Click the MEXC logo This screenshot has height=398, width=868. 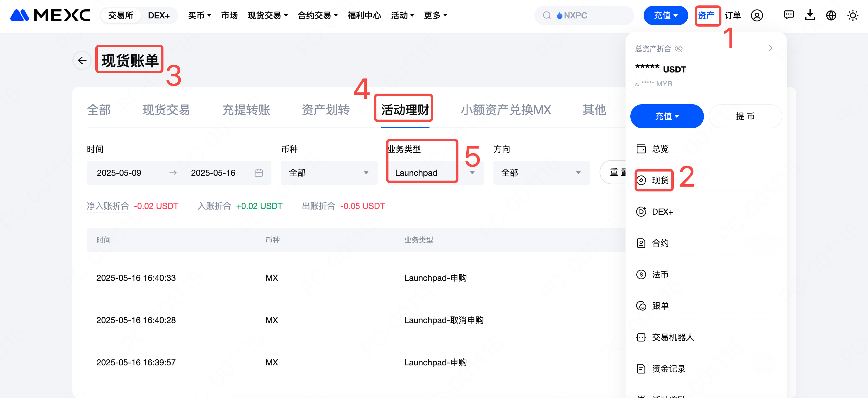(x=50, y=15)
